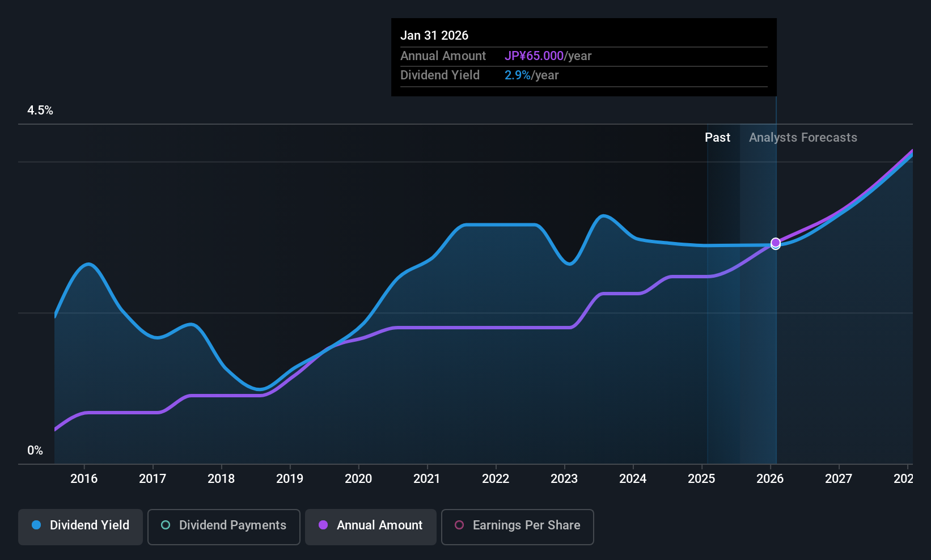Click the teal Dividend Payments circle icon
The image size is (931, 560).
pyautogui.click(x=166, y=525)
